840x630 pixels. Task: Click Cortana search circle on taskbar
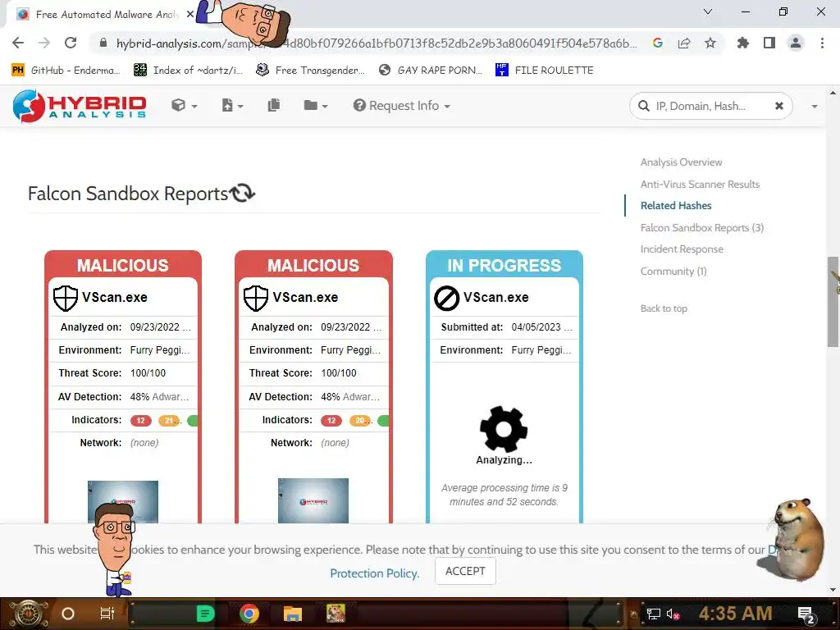click(x=68, y=614)
